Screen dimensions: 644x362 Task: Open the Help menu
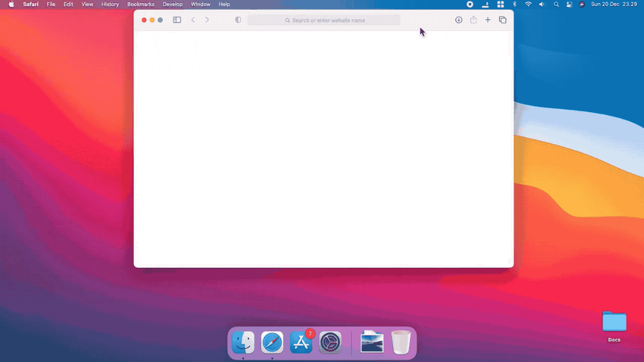click(x=224, y=4)
